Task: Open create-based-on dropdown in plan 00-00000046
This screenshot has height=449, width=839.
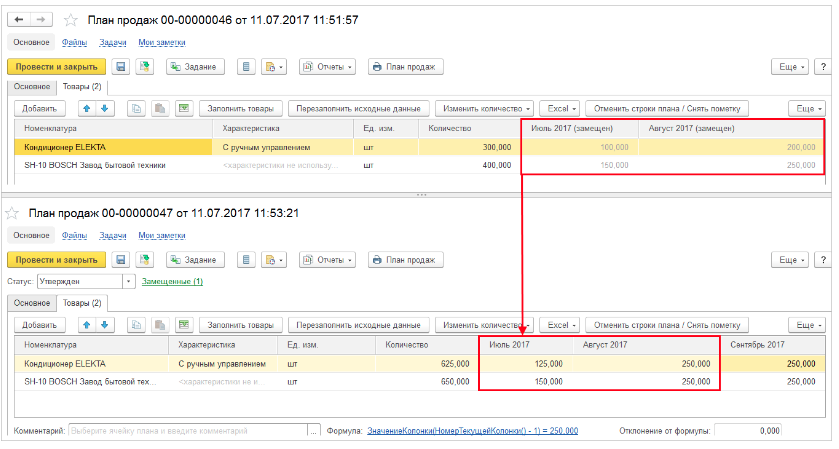Action: click(x=274, y=67)
